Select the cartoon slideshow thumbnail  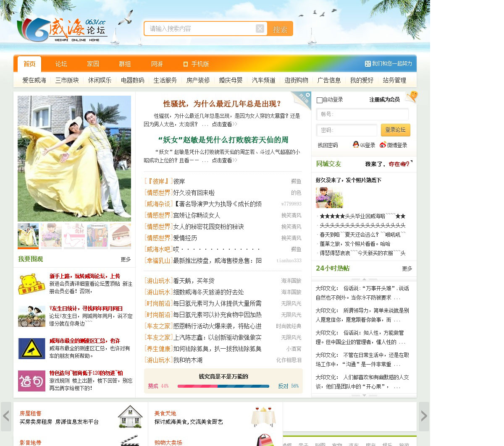pos(97,235)
